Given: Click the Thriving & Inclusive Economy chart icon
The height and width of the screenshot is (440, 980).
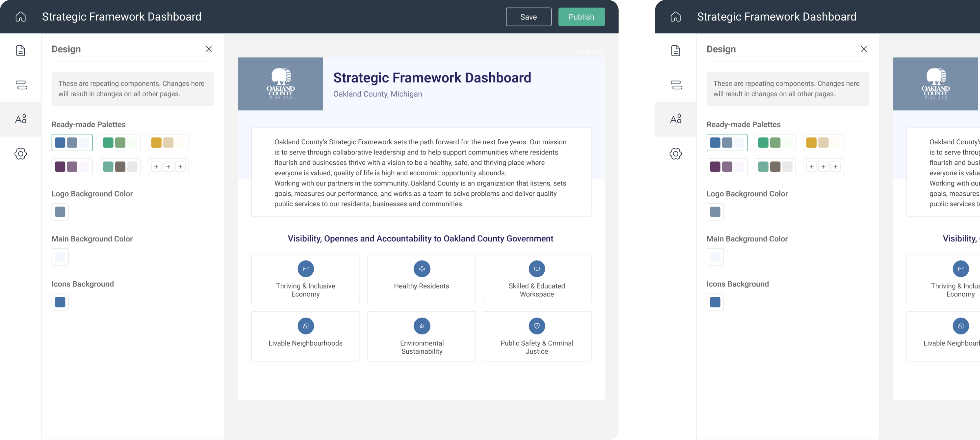Looking at the screenshot, I should coord(306,269).
